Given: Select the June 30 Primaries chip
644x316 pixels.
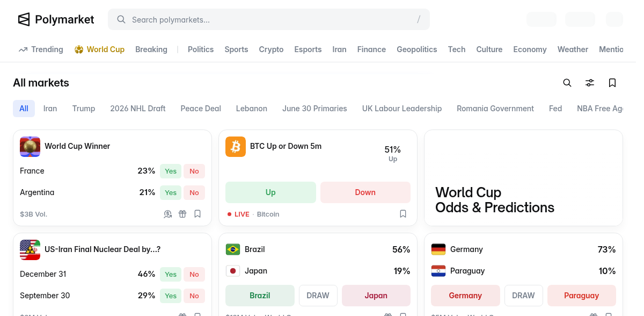Looking at the screenshot, I should coord(314,109).
